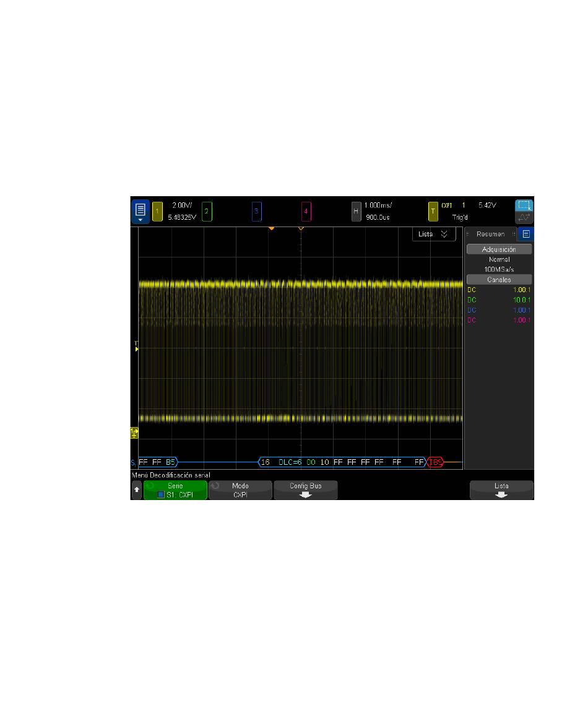
Task: Click the 1.000ms/ timebase value
Action: pyautogui.click(x=378, y=205)
